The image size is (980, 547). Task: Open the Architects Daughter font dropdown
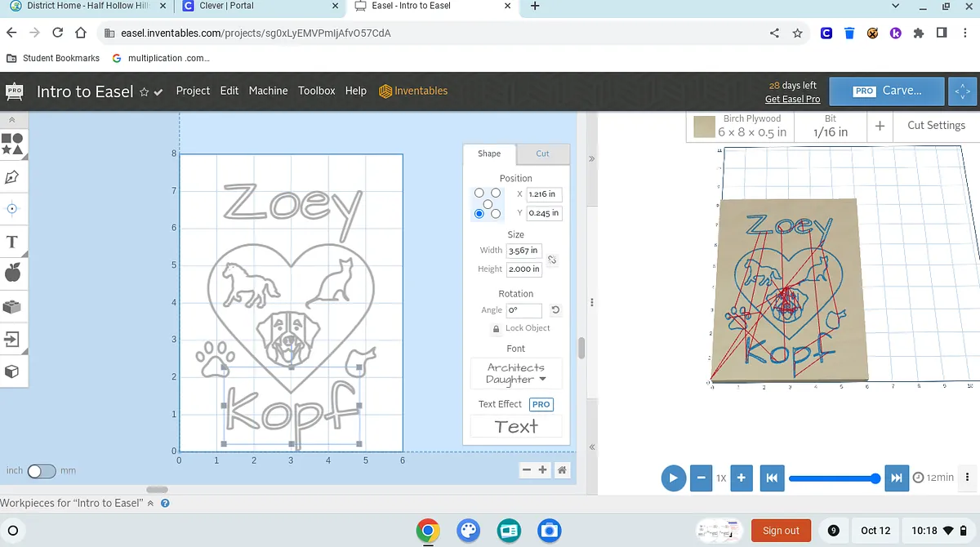click(x=516, y=374)
